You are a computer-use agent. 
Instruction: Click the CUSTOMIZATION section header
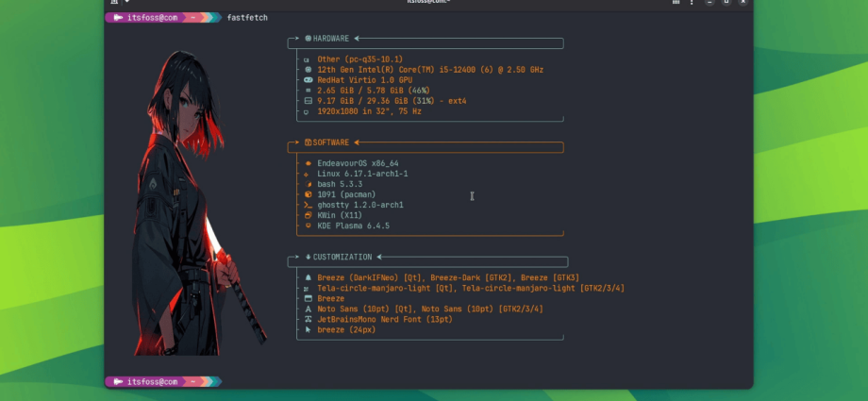342,258
